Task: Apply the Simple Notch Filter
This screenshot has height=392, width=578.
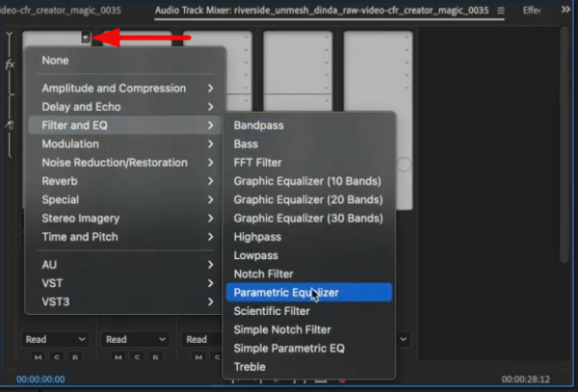Action: pyautogui.click(x=309, y=329)
